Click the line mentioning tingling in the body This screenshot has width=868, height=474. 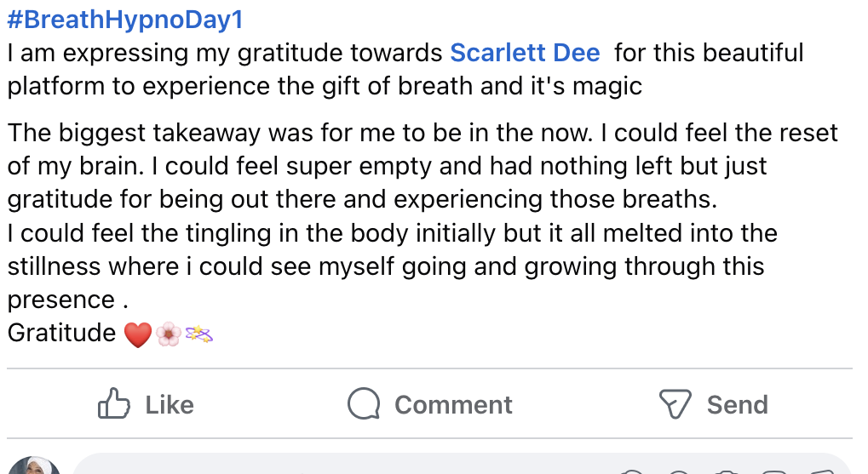393,233
